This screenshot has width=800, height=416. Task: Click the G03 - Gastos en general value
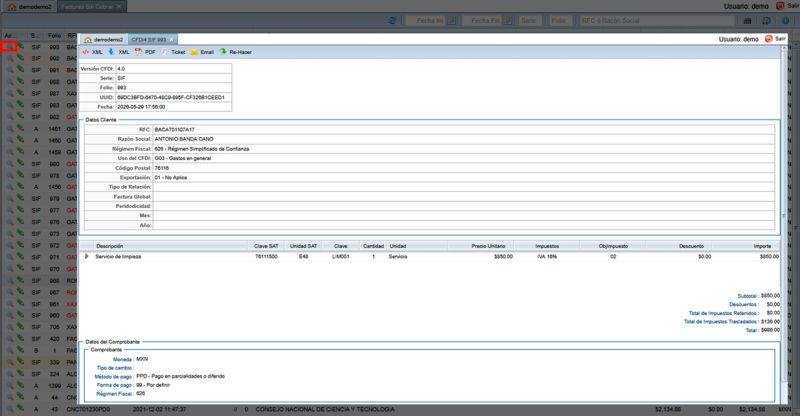click(x=183, y=158)
